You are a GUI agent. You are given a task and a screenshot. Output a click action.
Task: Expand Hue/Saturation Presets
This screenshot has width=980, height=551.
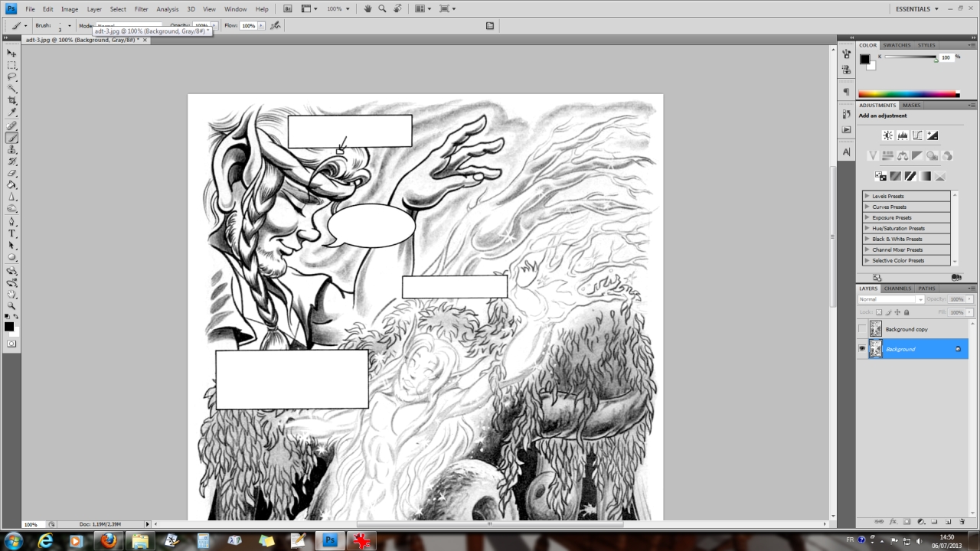point(867,228)
